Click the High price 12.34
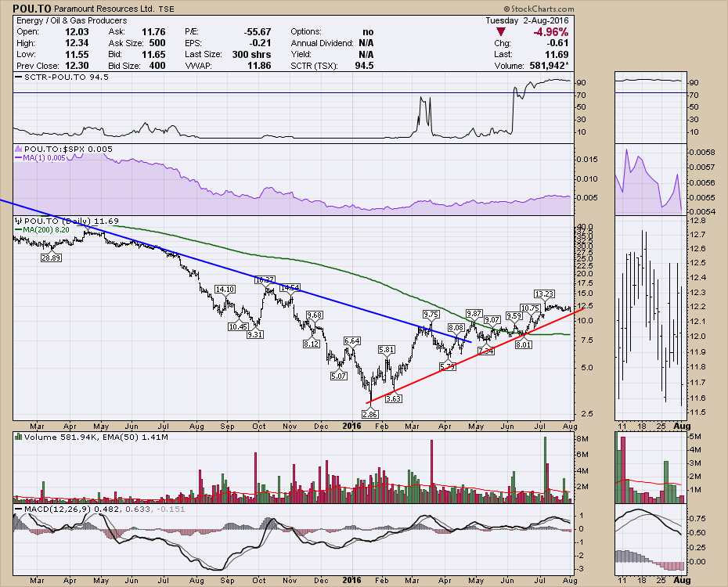Viewport: 728px width, 587px height. click(x=77, y=43)
